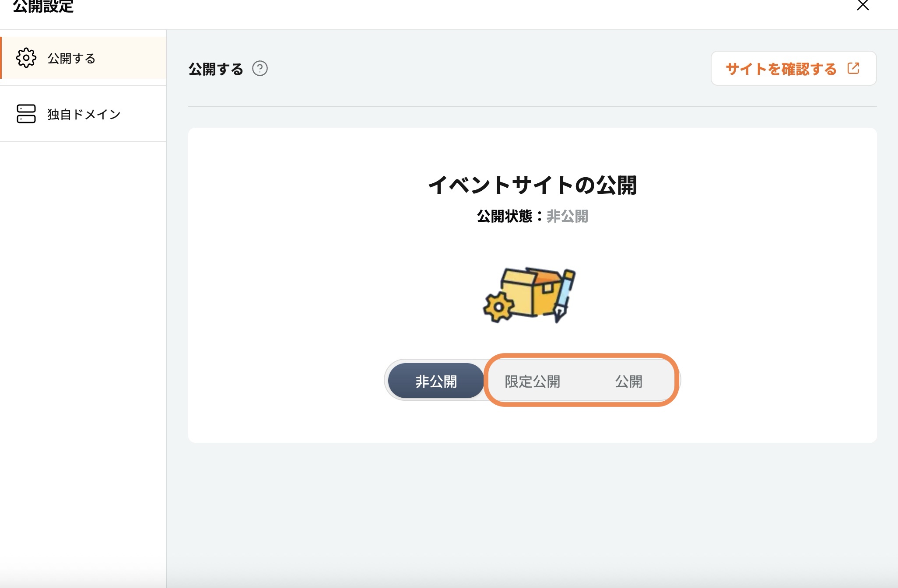Click the external link arrow icon
898x588 pixels.
853,69
